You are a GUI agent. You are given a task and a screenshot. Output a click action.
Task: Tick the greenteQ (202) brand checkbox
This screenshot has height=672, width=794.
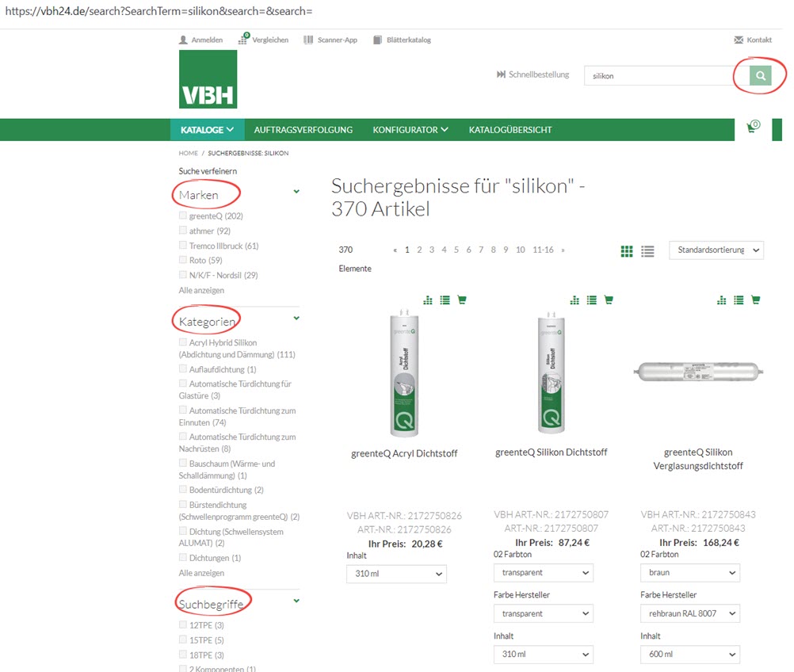coord(183,216)
